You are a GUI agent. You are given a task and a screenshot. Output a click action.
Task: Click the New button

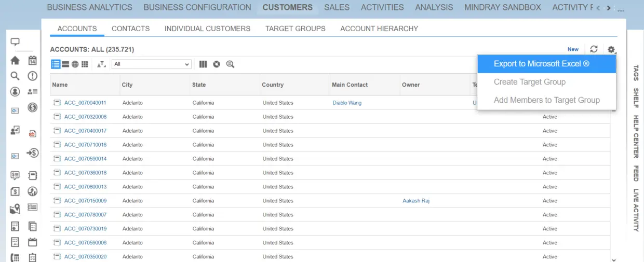pyautogui.click(x=573, y=49)
